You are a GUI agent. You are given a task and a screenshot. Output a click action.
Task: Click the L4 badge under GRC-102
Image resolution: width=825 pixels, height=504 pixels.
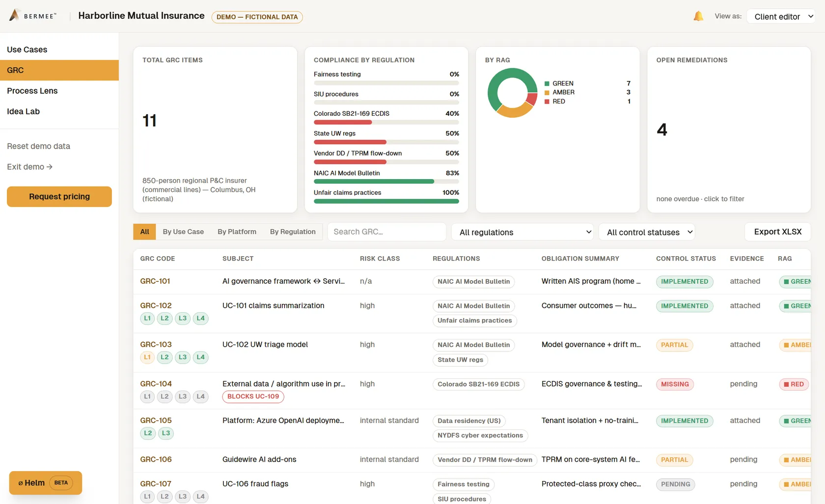click(200, 318)
